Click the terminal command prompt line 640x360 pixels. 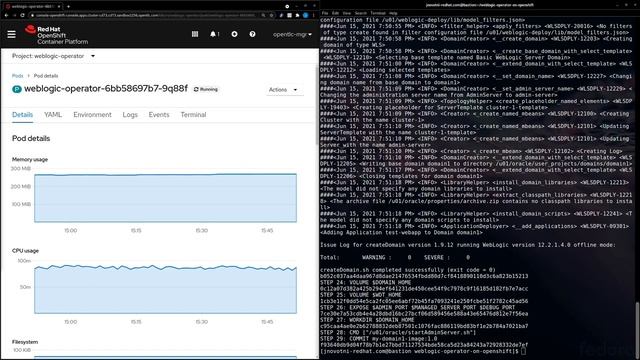(423, 351)
